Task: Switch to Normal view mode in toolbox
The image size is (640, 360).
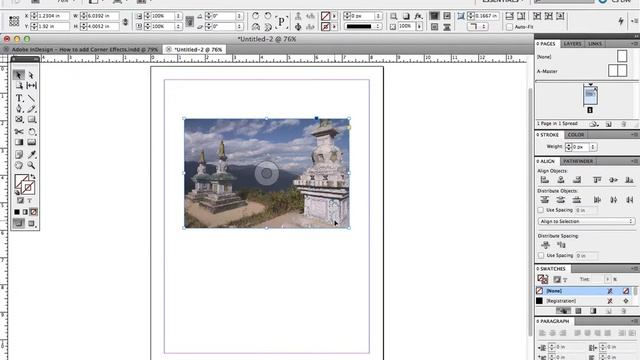Action: [19, 223]
